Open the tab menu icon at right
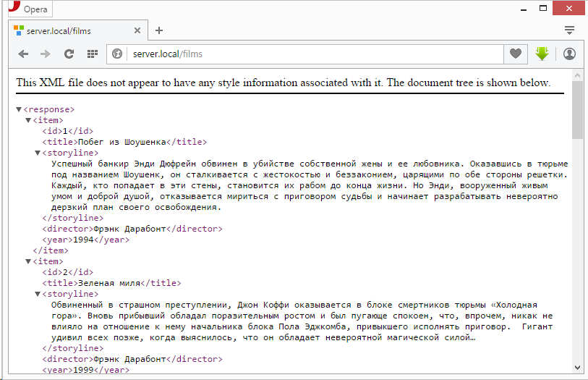 click(x=569, y=30)
